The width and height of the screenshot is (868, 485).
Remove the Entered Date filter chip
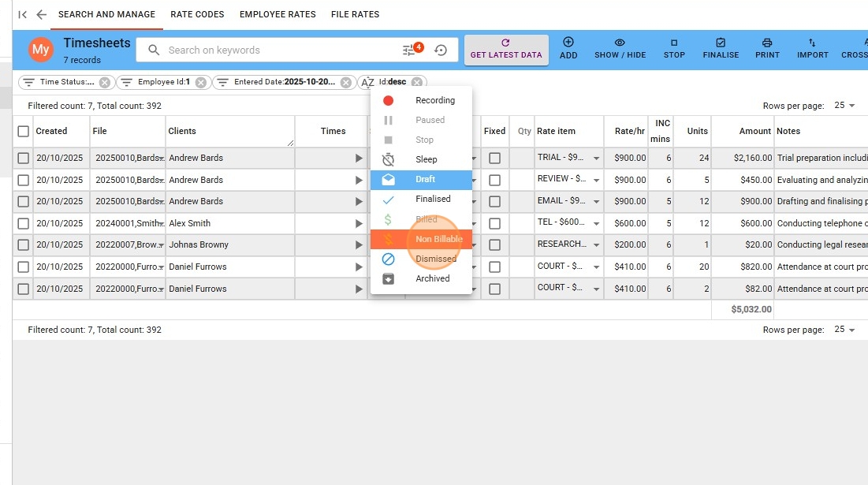pos(346,83)
